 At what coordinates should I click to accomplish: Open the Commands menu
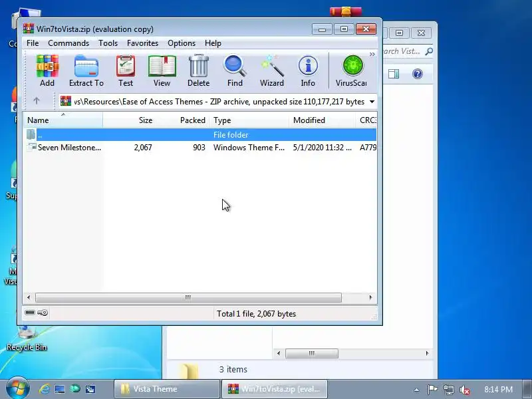(68, 43)
